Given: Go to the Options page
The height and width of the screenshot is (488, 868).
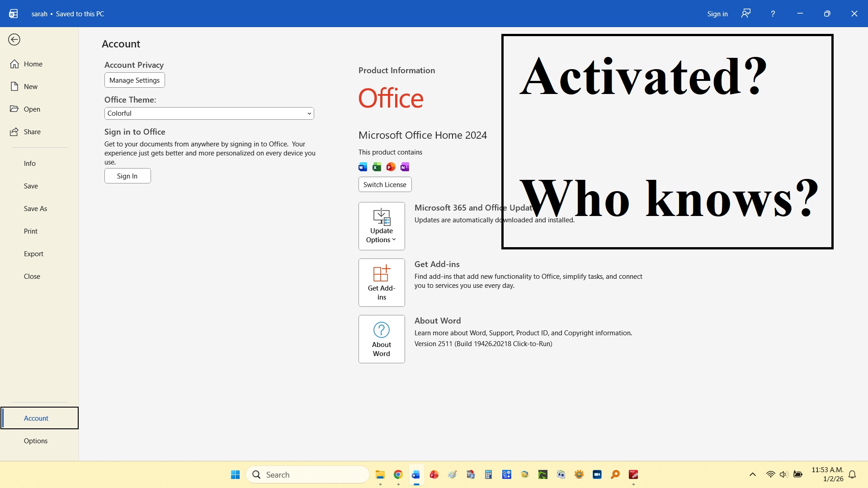Looking at the screenshot, I should (36, 441).
